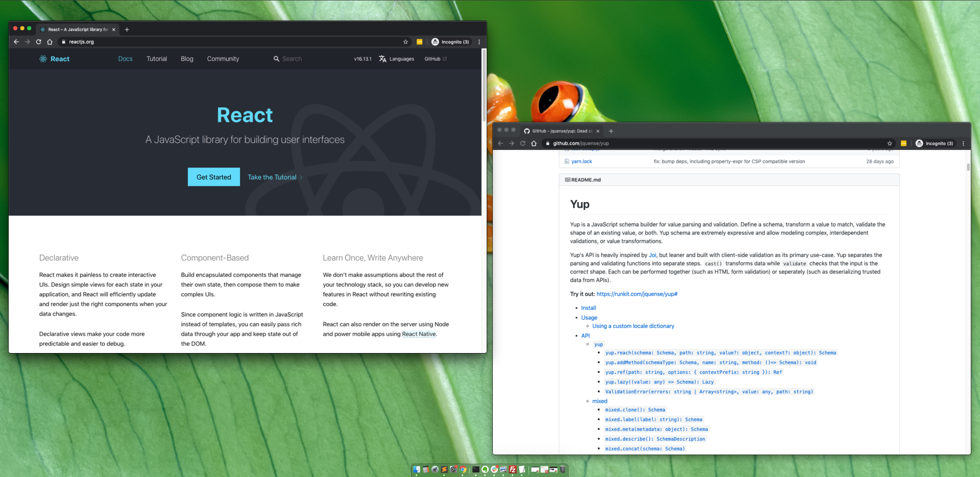Screen dimensions: 980x477
Task: Open the GitHub external link in React navbar
Action: (x=436, y=59)
